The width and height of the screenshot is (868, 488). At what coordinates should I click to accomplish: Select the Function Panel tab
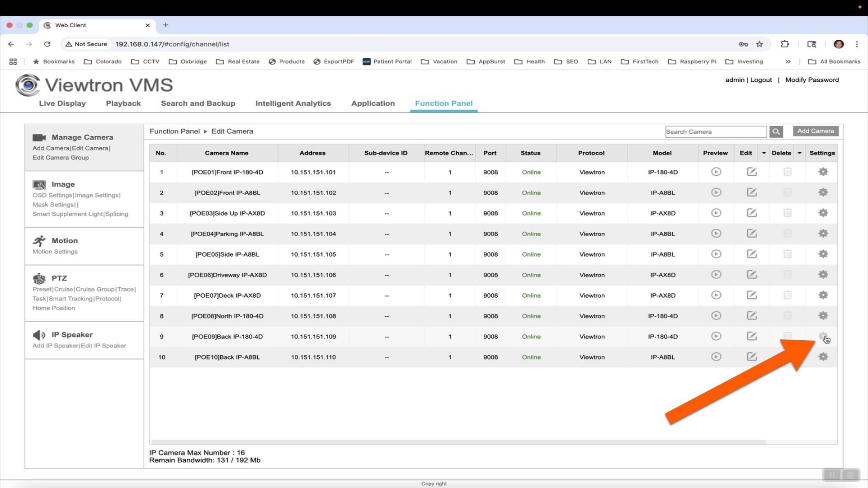pyautogui.click(x=444, y=103)
